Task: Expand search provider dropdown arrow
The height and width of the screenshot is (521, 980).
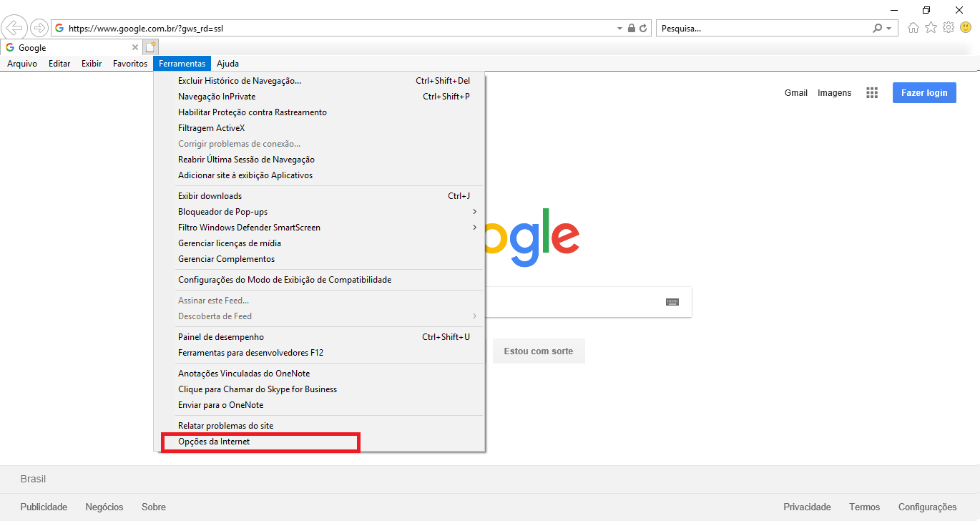Action: click(x=888, y=29)
